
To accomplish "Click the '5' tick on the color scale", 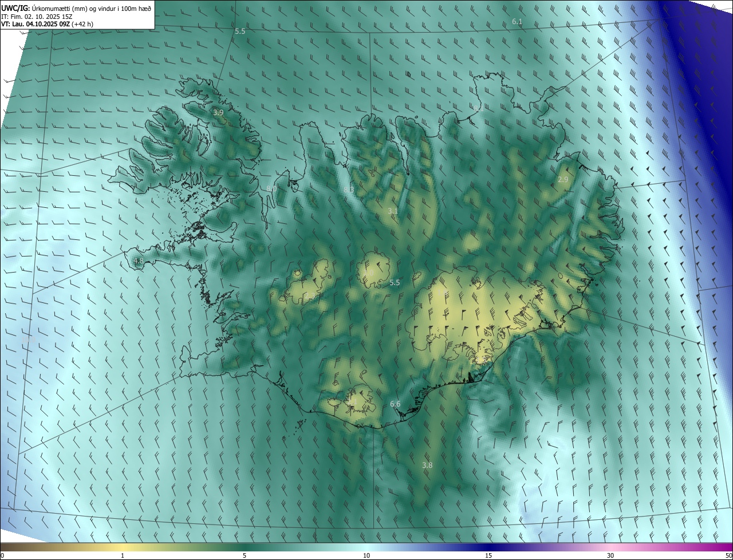I will [245, 555].
